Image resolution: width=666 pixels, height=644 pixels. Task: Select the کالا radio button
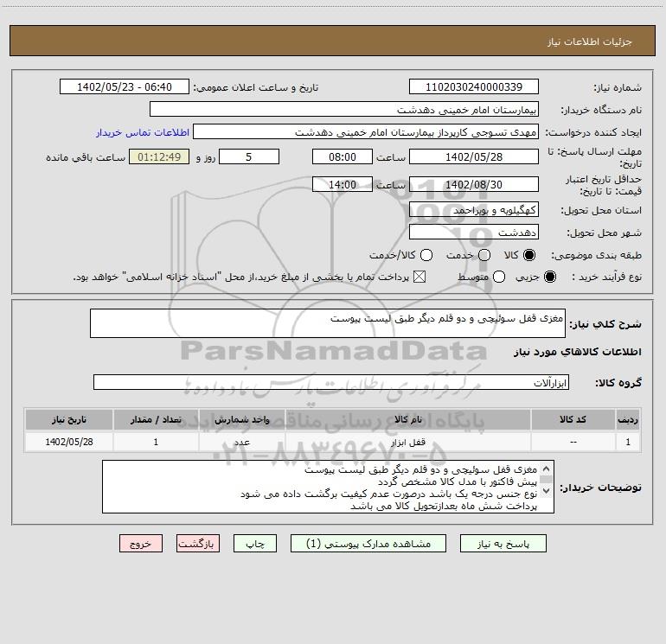pos(528,255)
